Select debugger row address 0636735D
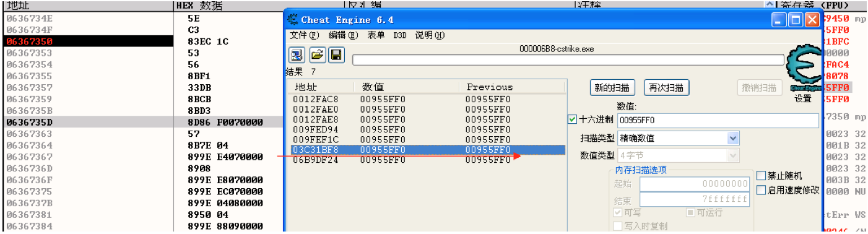 [30, 123]
